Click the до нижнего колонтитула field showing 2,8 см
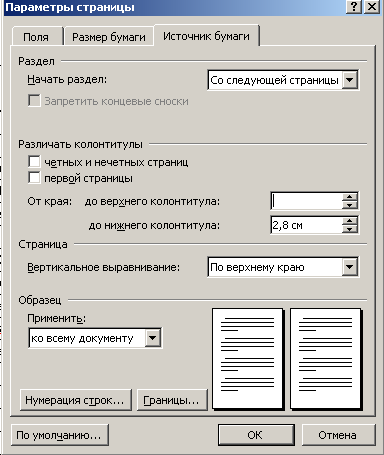The width and height of the screenshot is (384, 455). pos(306,225)
